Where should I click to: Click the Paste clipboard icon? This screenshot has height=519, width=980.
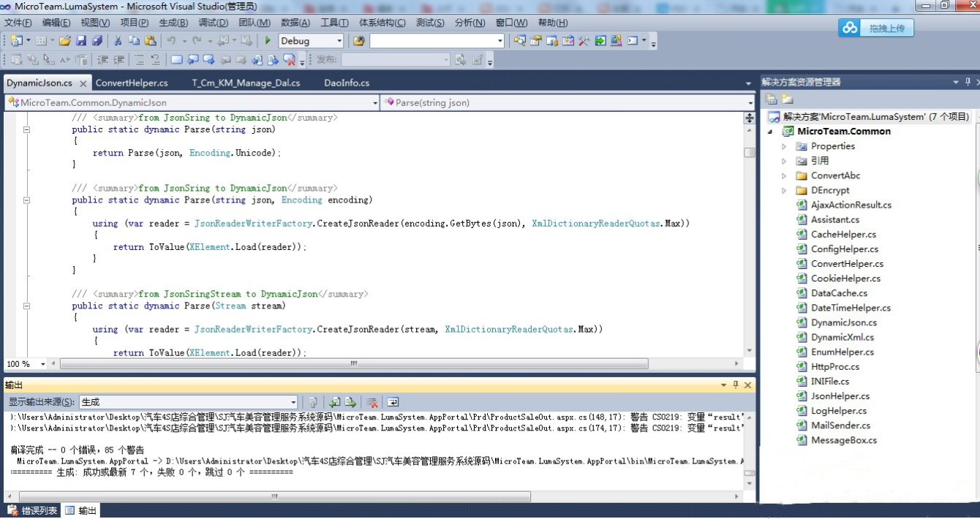[151, 41]
